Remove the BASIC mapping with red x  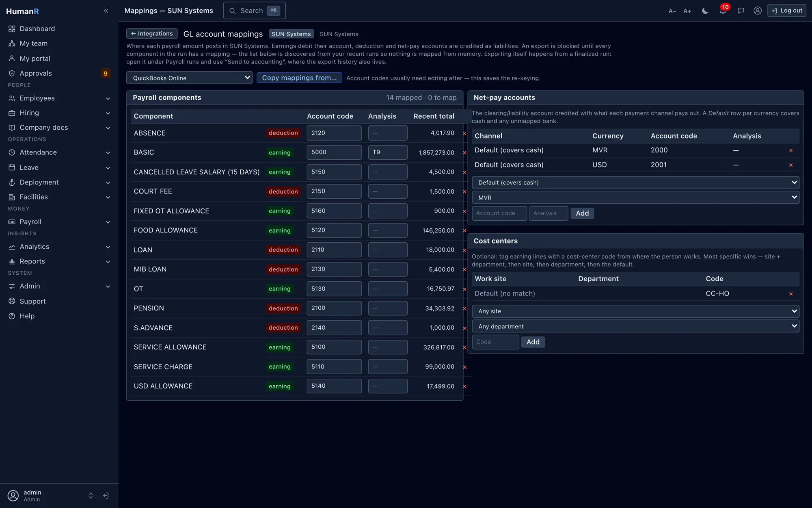tap(464, 153)
